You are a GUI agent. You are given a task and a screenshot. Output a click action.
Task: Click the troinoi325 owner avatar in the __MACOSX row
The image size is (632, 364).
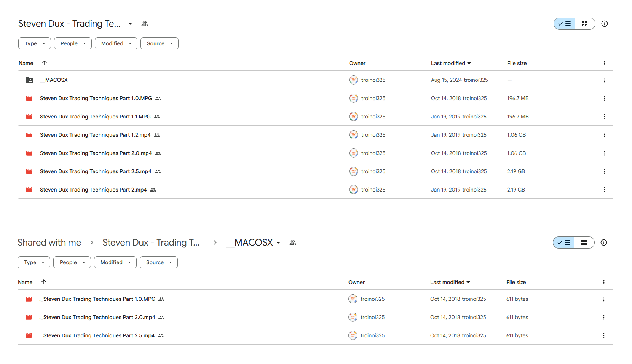(x=353, y=80)
